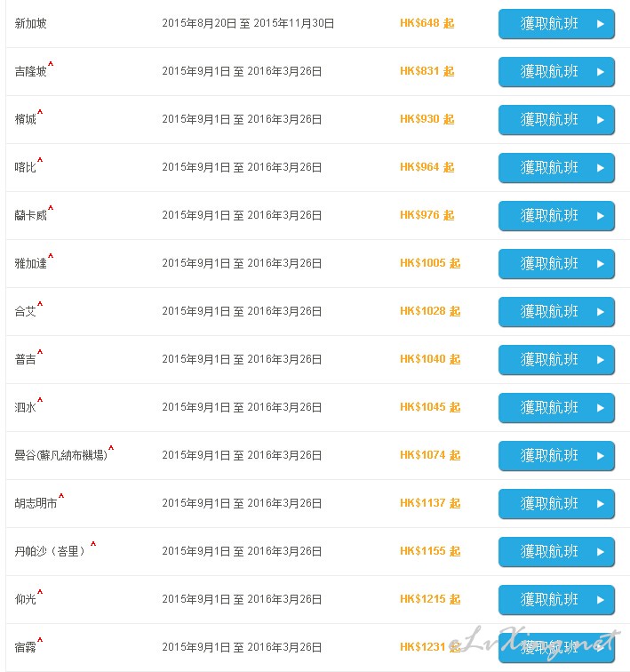Click destination name 曼谷(蘇凡納布機場)
Viewport: 630px width, 672px height.
(x=60, y=455)
